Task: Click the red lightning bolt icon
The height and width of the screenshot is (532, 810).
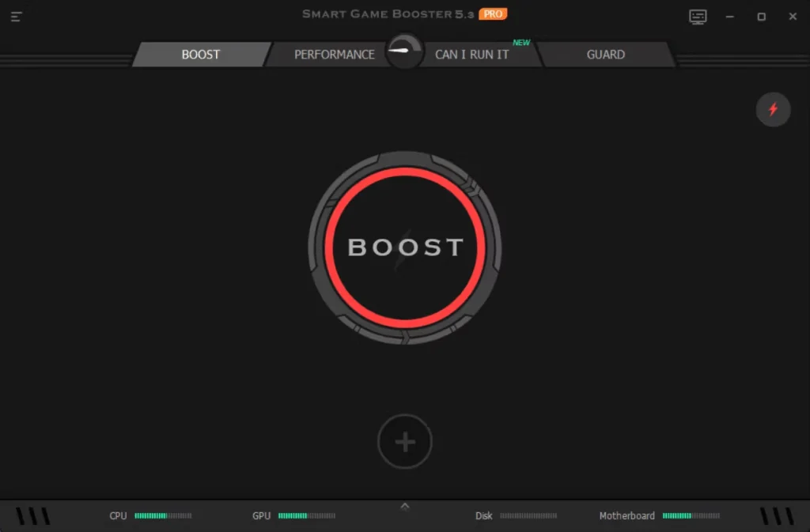Action: 773,109
